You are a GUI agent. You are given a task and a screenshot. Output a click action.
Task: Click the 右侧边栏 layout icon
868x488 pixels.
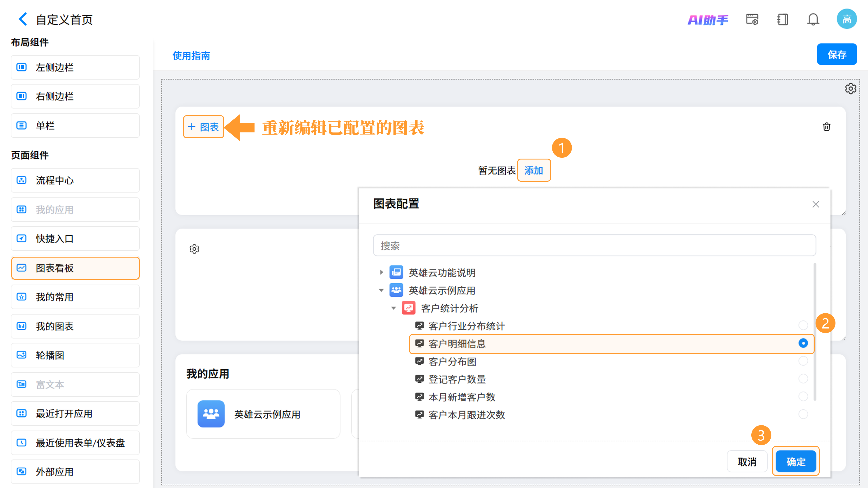(x=21, y=96)
